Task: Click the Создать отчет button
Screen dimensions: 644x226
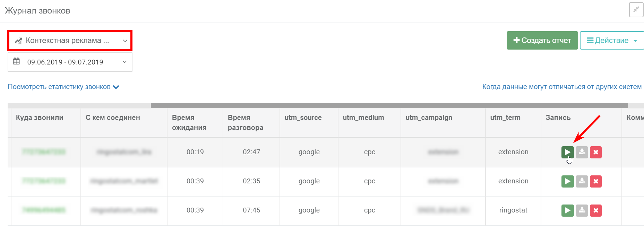Action: point(542,41)
